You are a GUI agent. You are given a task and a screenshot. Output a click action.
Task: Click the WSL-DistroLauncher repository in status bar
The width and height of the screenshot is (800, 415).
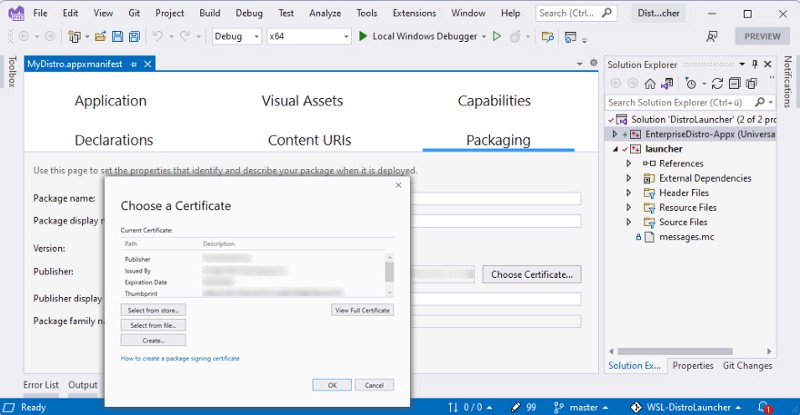[686, 407]
